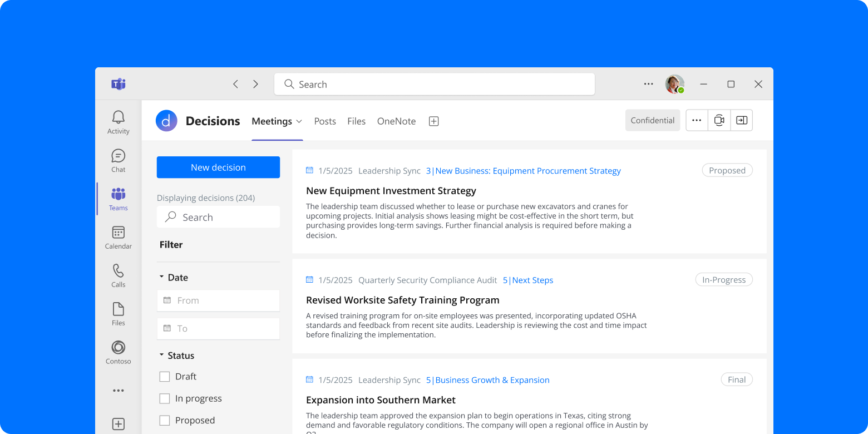Open the Equipment Procurement Strategy agenda link
This screenshot has height=434, width=868.
click(x=524, y=171)
